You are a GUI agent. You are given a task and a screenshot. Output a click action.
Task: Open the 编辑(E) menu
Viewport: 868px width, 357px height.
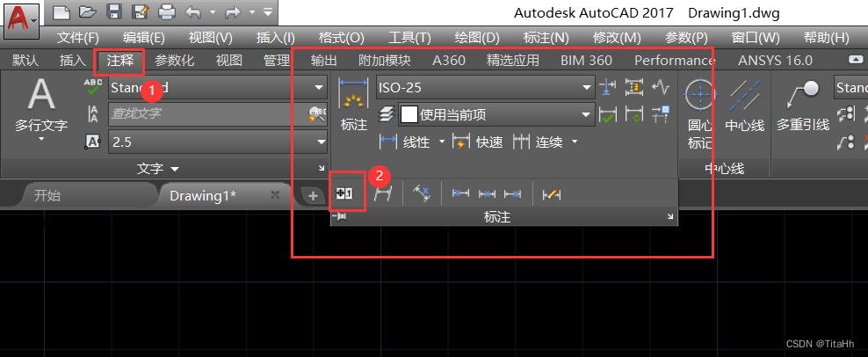pos(144,39)
